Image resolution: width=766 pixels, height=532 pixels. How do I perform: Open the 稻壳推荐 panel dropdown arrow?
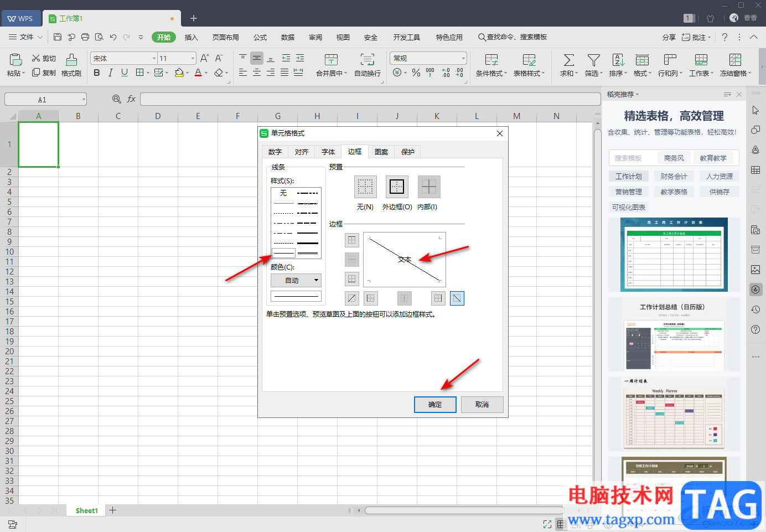[637, 95]
